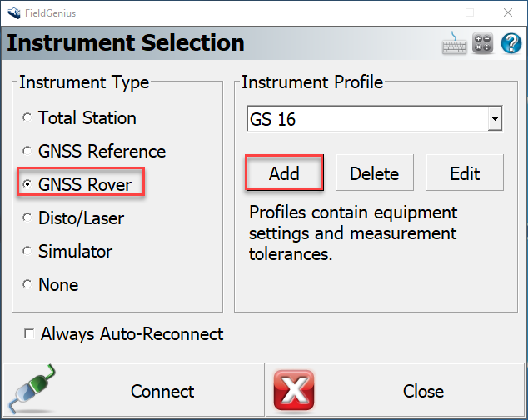Viewport: 528px width, 420px height.
Task: Expand the Instrument Profile dropdown arrow
Action: [x=495, y=120]
